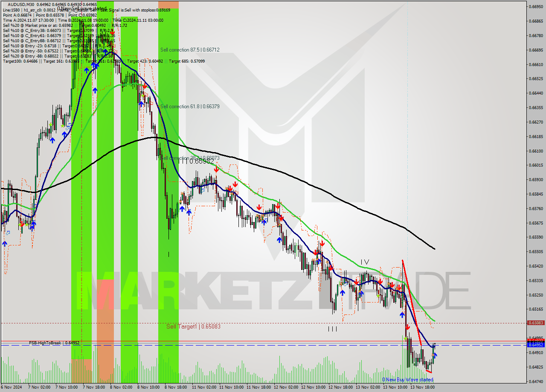546x392 pixels.
Task: Click '0 New Sell wave started' label
Action: point(82,9)
